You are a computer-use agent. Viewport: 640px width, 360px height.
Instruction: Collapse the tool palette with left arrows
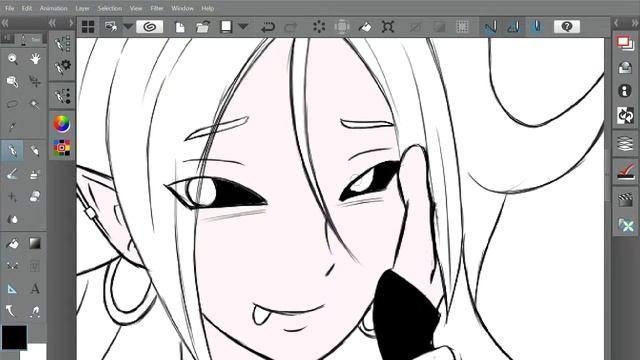tap(5, 23)
